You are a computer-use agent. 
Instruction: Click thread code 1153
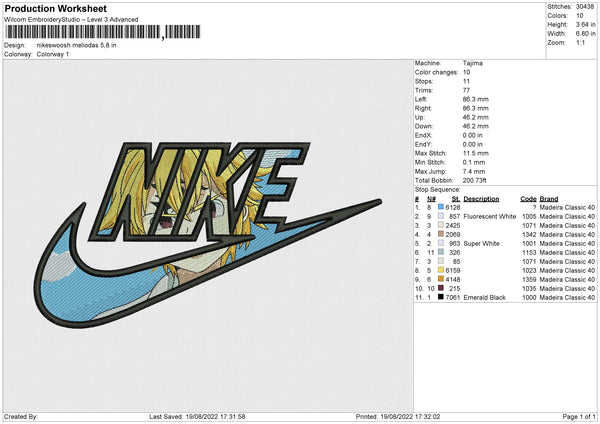coord(529,252)
